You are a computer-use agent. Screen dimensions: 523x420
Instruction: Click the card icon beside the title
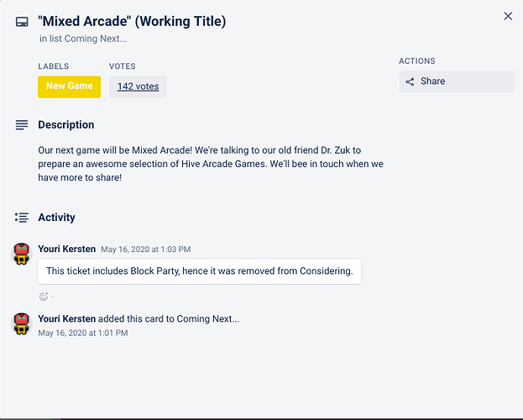pos(22,22)
